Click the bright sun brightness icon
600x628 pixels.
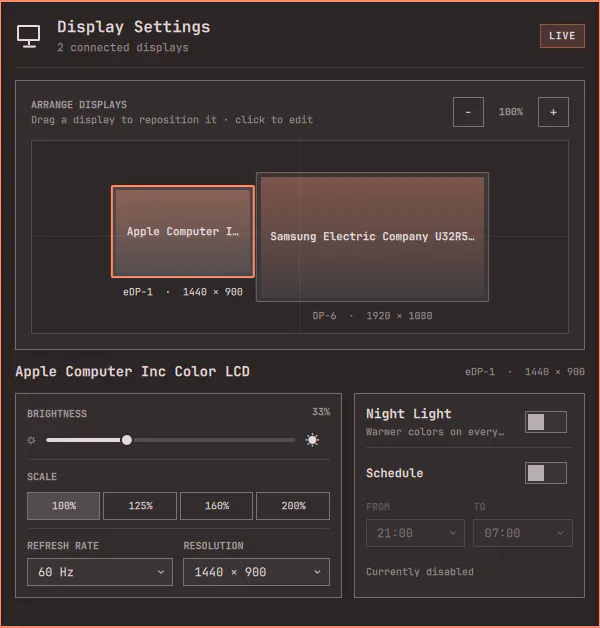[312, 440]
